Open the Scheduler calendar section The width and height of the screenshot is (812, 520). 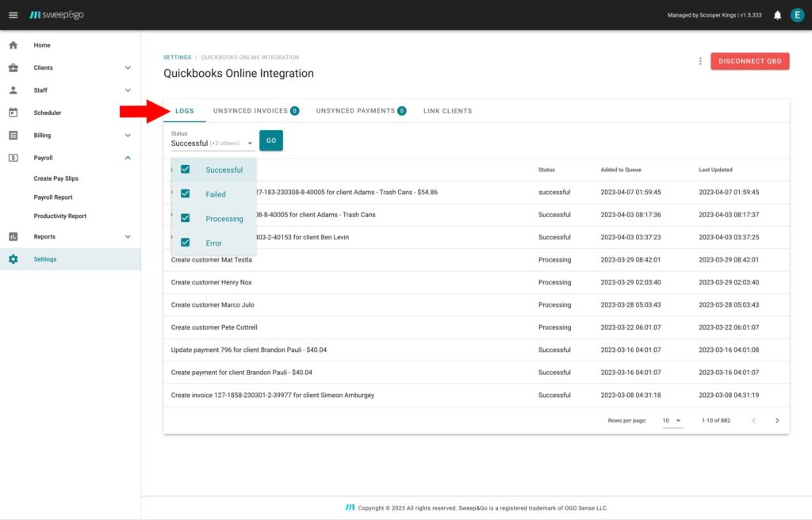pos(46,113)
